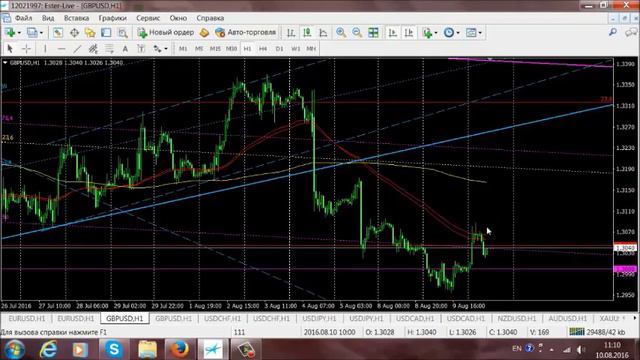Viewport: 640px width, 360px height.
Task: Open the Сервис menu
Action: (x=148, y=18)
